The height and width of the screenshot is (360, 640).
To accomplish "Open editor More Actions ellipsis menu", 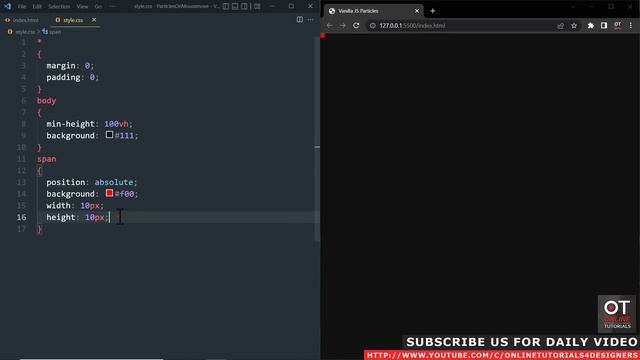I will coord(311,20).
